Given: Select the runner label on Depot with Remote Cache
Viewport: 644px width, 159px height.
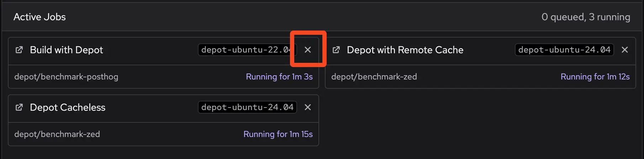Looking at the screenshot, I should tap(564, 50).
